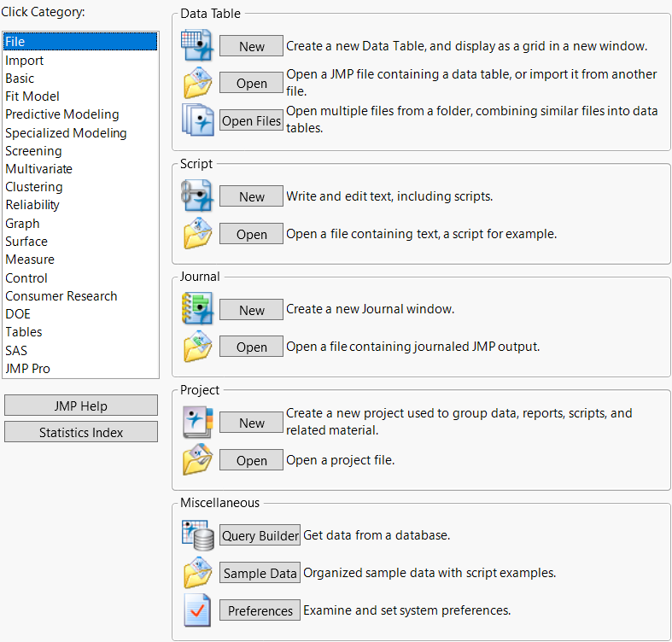Click the Open Files multiple documents icon
The width and height of the screenshot is (672, 642).
click(197, 120)
